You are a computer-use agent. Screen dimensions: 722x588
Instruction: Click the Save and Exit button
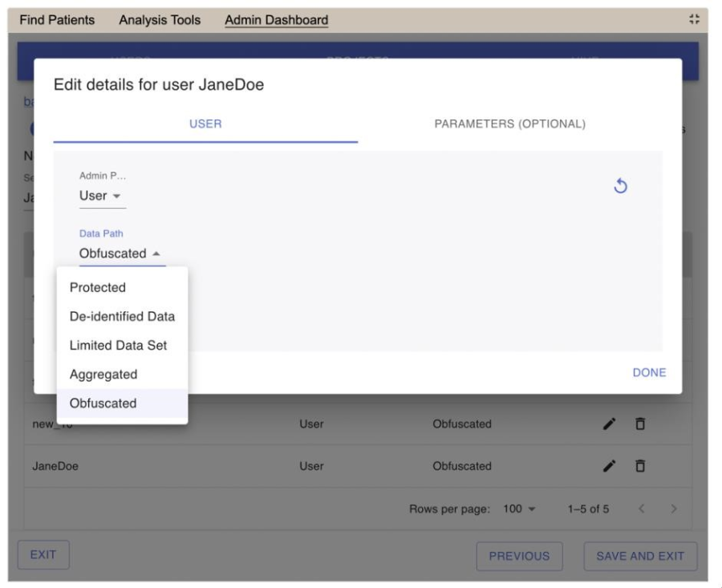(x=640, y=556)
